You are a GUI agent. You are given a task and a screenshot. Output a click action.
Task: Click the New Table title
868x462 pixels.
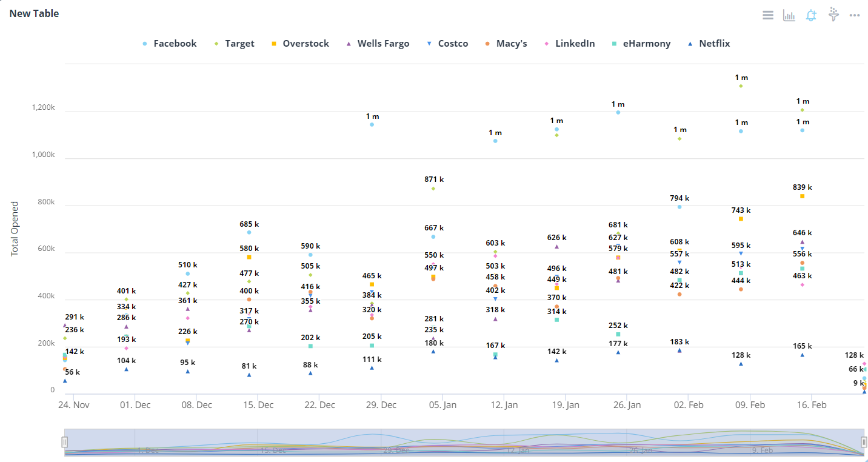(34, 13)
